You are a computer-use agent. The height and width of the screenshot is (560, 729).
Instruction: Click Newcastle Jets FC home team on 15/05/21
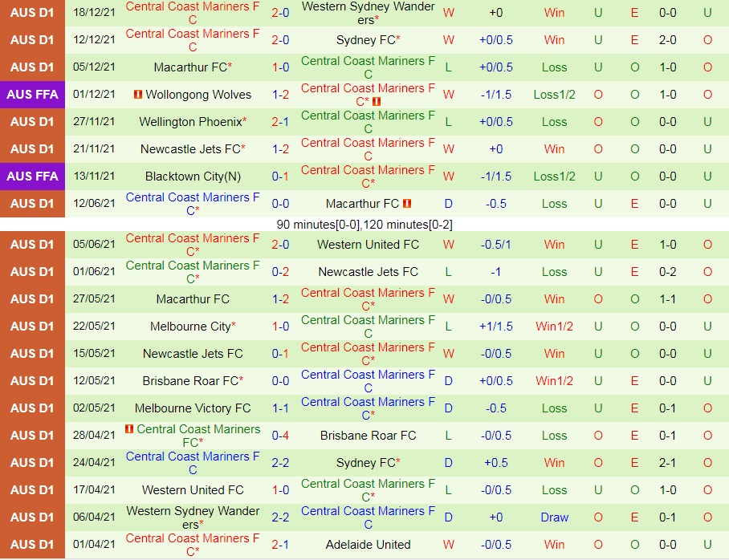point(193,354)
